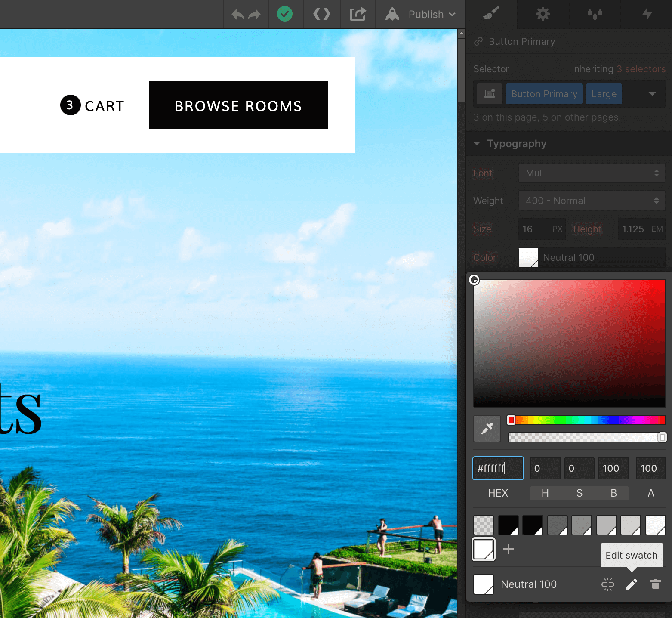Expand the Font family dropdown

(x=592, y=173)
